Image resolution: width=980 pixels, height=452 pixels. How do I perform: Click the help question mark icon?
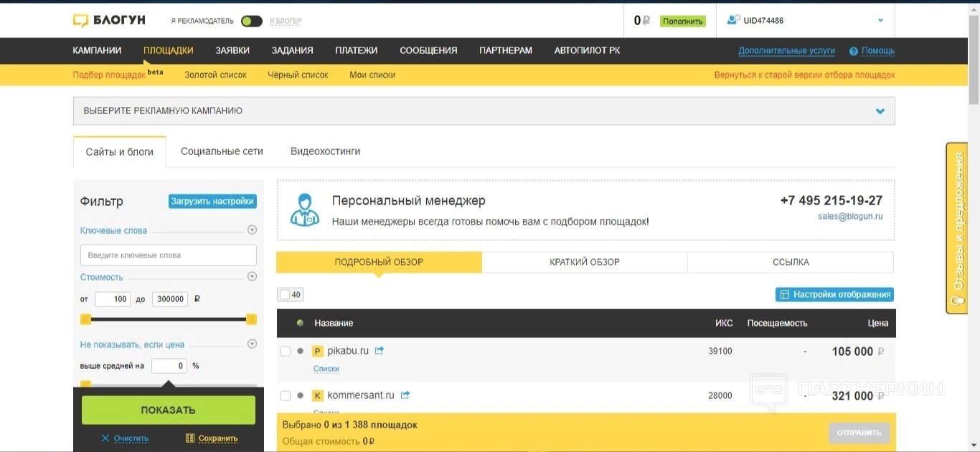point(854,51)
